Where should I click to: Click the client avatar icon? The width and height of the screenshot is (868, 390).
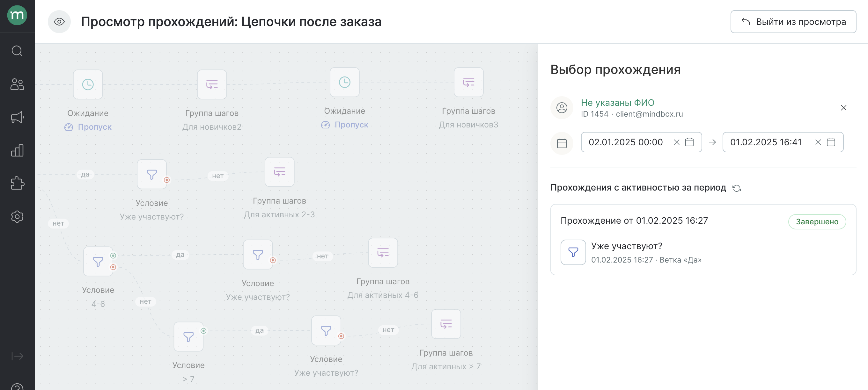coord(562,108)
